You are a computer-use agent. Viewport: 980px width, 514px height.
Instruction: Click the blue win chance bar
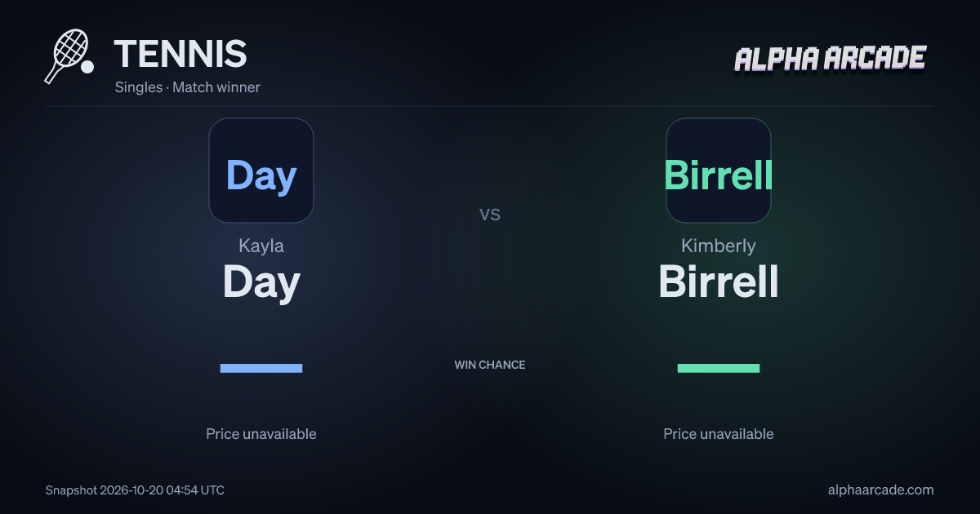(261, 368)
